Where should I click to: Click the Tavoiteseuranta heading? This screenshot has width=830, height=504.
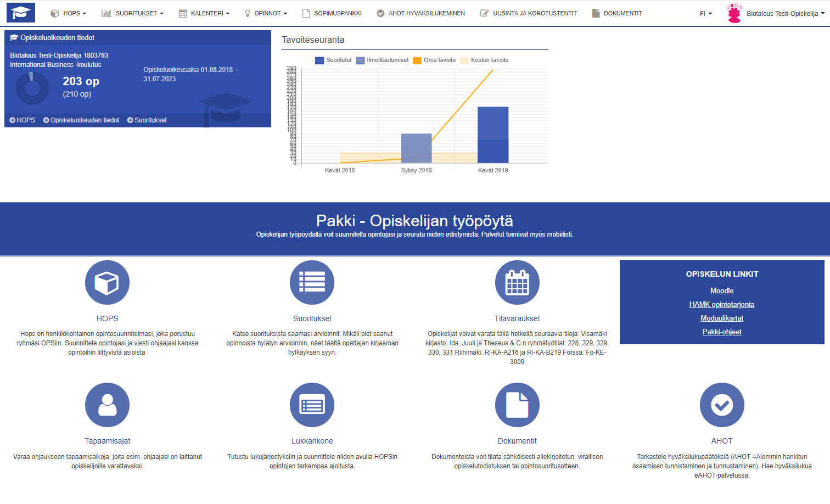point(313,40)
